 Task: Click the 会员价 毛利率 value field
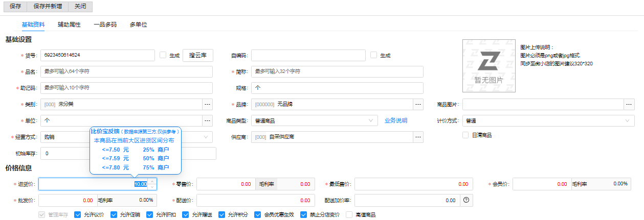609,184
